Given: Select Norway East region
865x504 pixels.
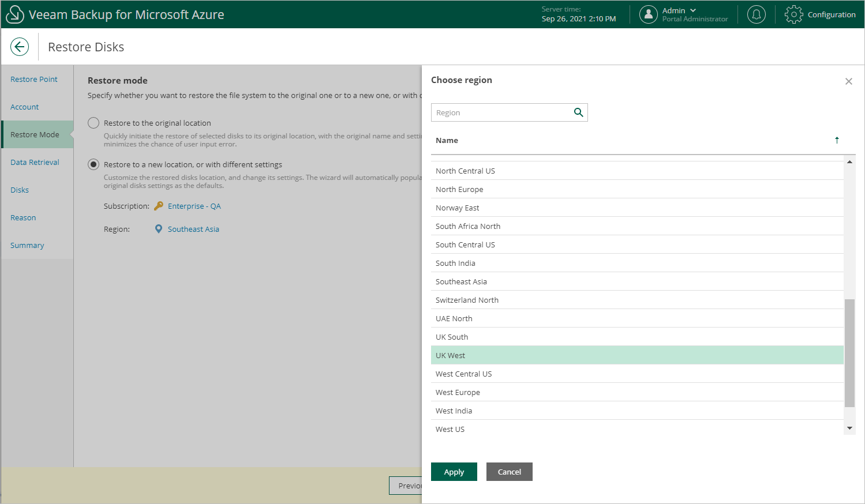Looking at the screenshot, I should click(637, 208).
